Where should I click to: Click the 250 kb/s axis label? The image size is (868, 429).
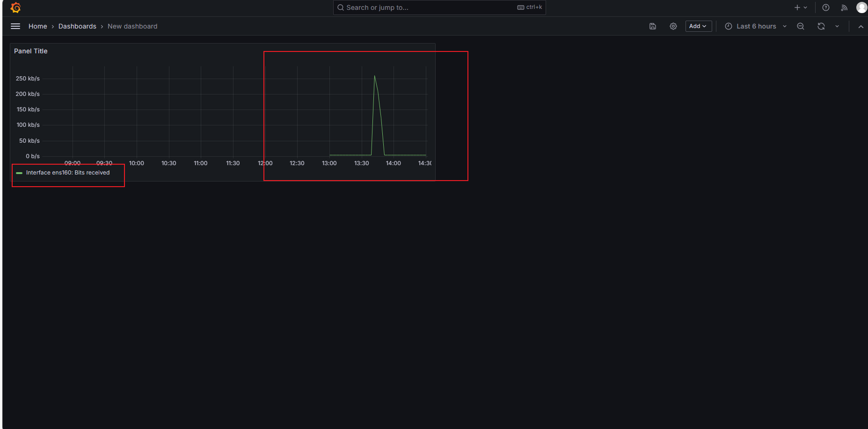coord(28,79)
